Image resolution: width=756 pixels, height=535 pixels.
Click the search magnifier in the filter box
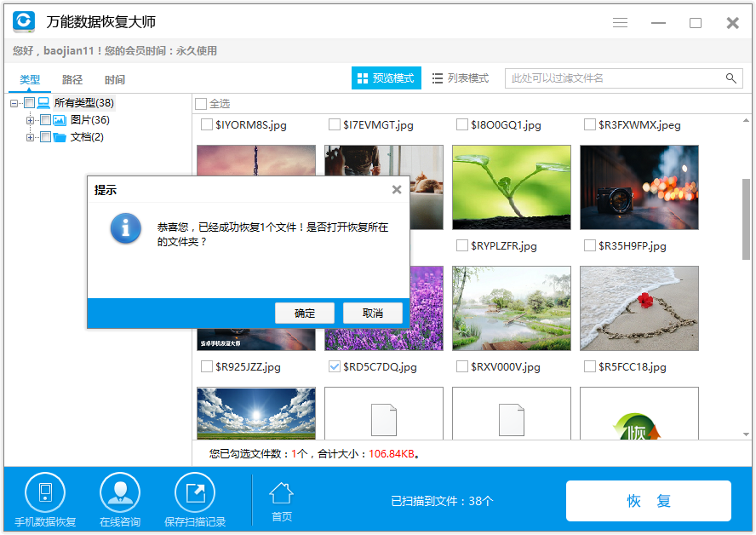click(x=730, y=78)
